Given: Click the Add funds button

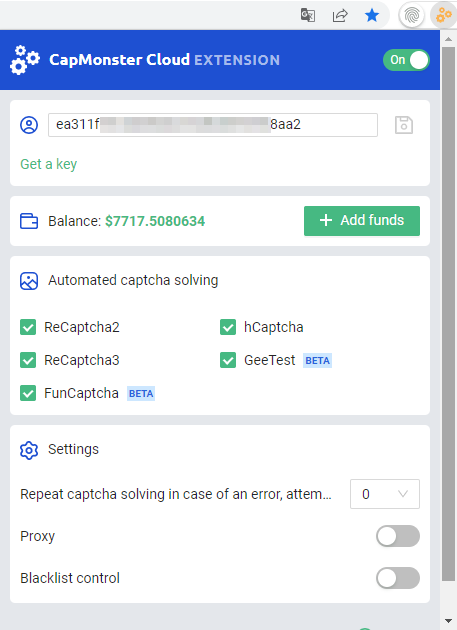Looking at the screenshot, I should [x=362, y=221].
